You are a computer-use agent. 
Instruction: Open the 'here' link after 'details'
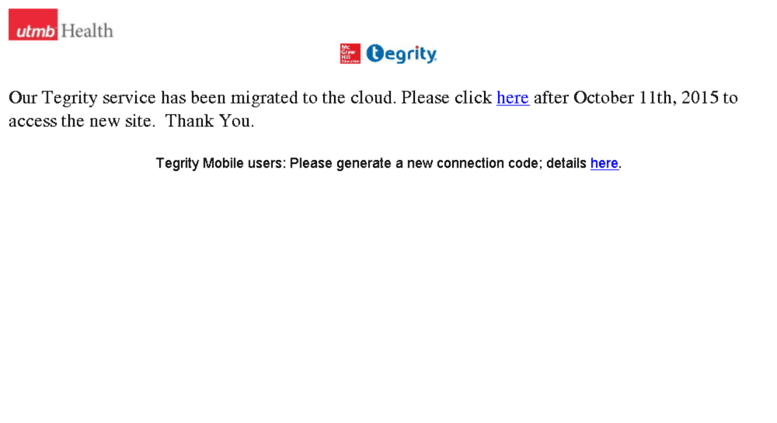604,163
